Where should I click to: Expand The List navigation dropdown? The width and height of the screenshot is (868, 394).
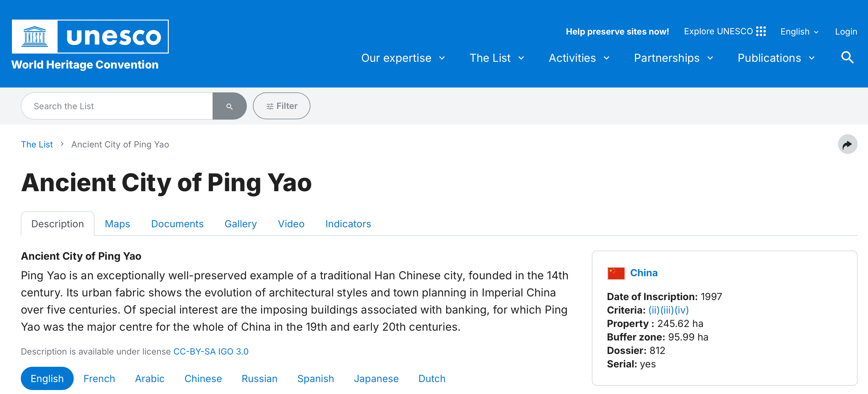click(497, 58)
